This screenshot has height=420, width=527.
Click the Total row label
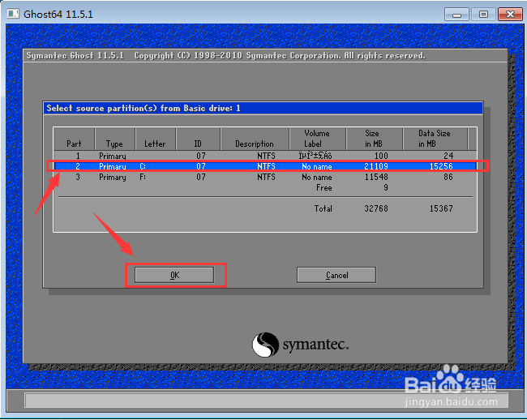pos(323,208)
